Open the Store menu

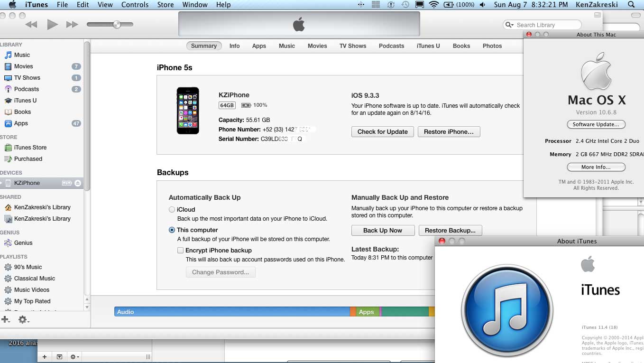point(166,5)
